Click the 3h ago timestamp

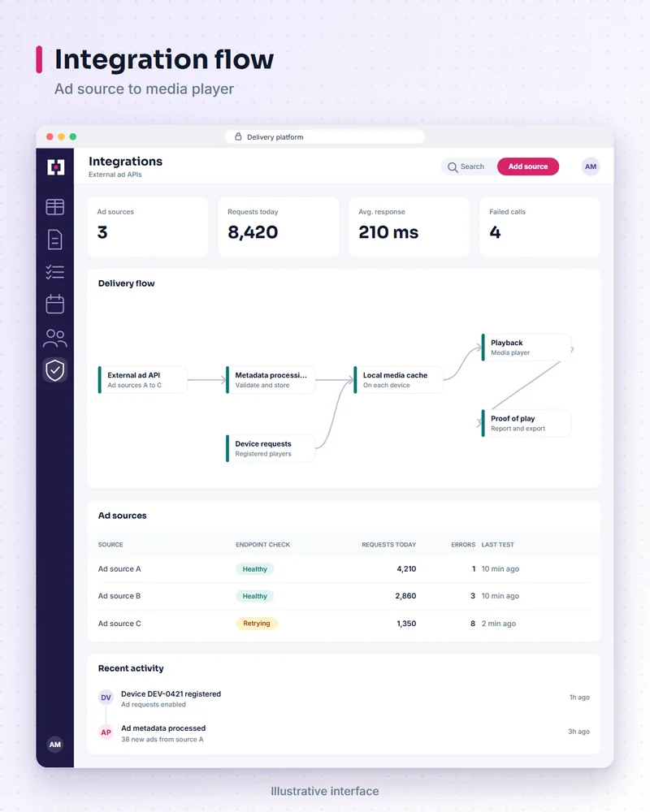tap(579, 732)
